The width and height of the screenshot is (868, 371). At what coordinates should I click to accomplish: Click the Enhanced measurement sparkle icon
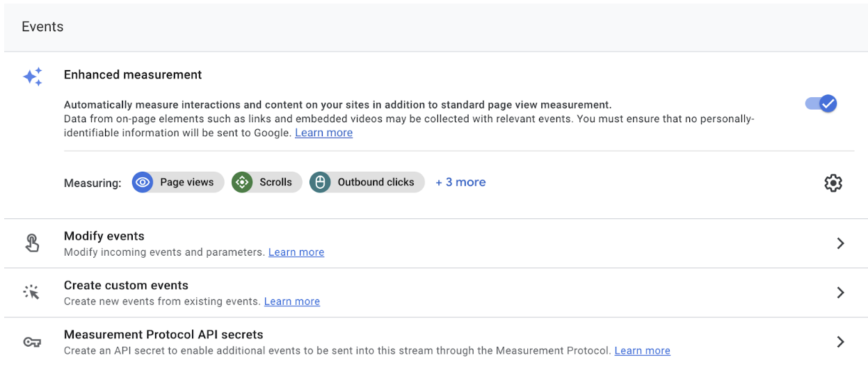[33, 76]
